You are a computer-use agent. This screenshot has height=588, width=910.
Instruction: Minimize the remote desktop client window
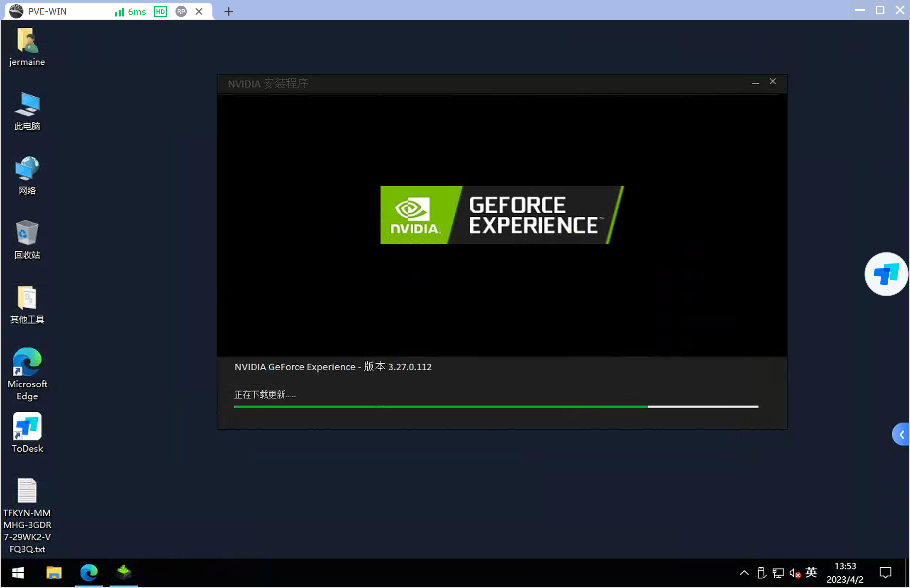[x=860, y=10]
